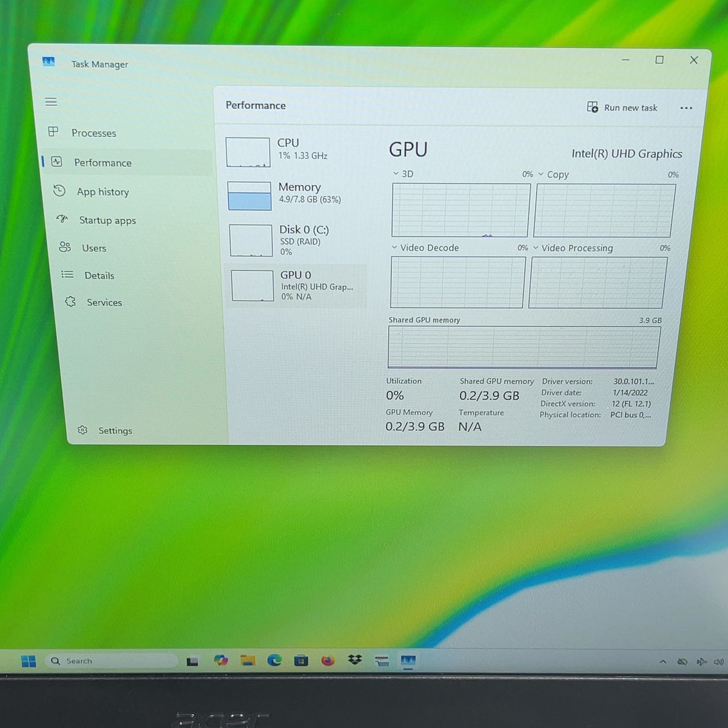The image size is (728, 728).
Task: Launch Firefox from the taskbar
Action: point(328,660)
